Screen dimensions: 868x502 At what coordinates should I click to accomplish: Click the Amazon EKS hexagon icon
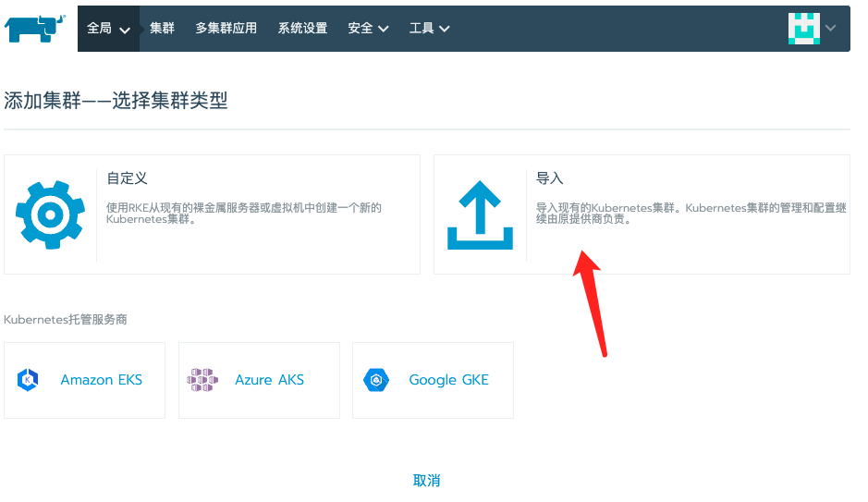pyautogui.click(x=28, y=380)
